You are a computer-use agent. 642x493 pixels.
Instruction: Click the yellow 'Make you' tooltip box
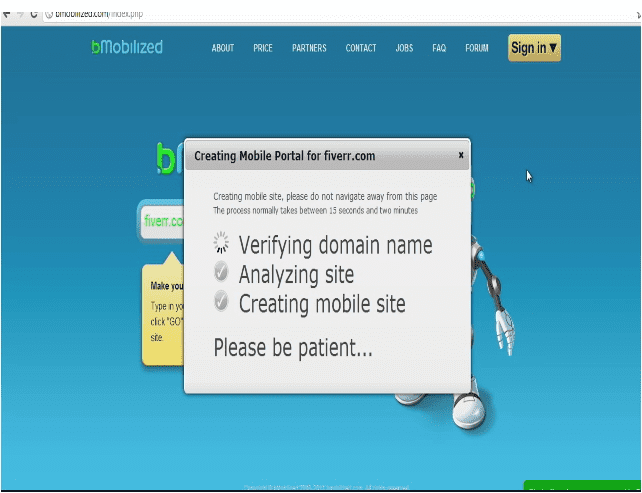point(163,314)
